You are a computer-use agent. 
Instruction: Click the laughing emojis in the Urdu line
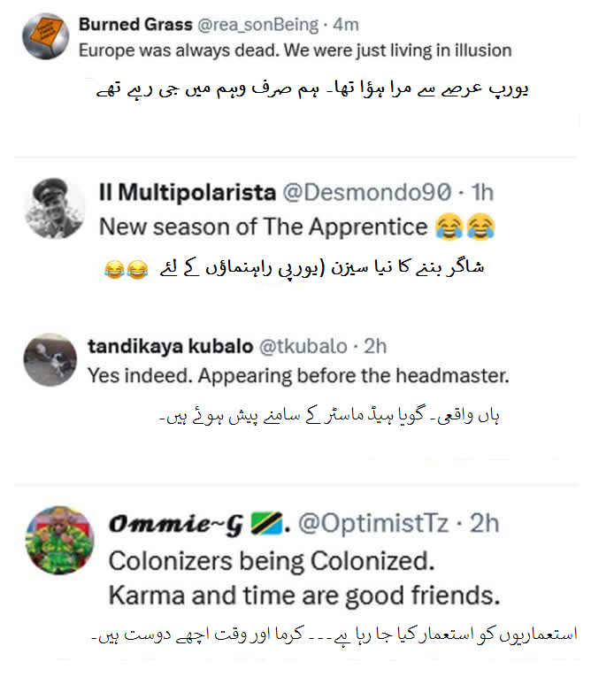pyautogui.click(x=126, y=268)
